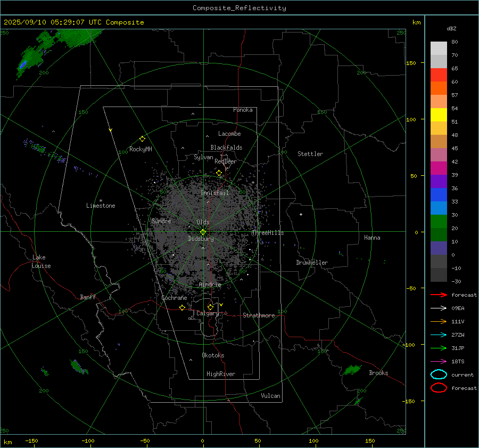This screenshot has width=479, height=448.
Task: Click the yellow diamond marker above Calgary
Action: tap(210, 307)
